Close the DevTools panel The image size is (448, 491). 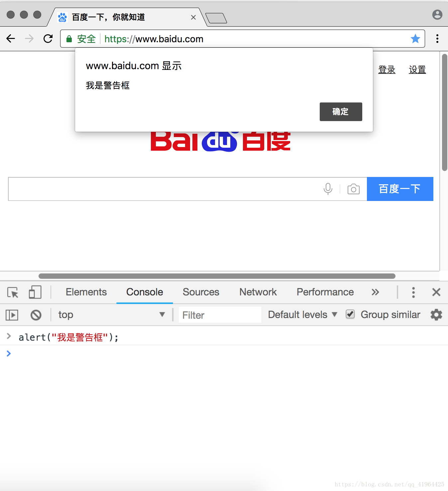point(436,292)
